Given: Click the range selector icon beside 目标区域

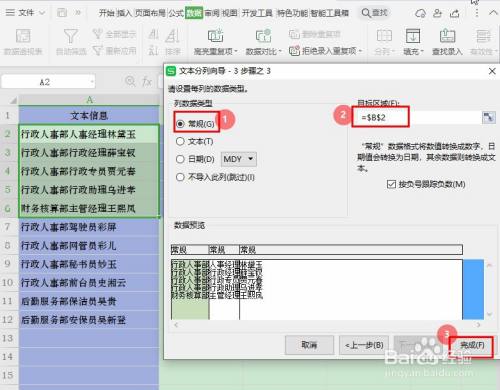Looking at the screenshot, I should (x=489, y=117).
